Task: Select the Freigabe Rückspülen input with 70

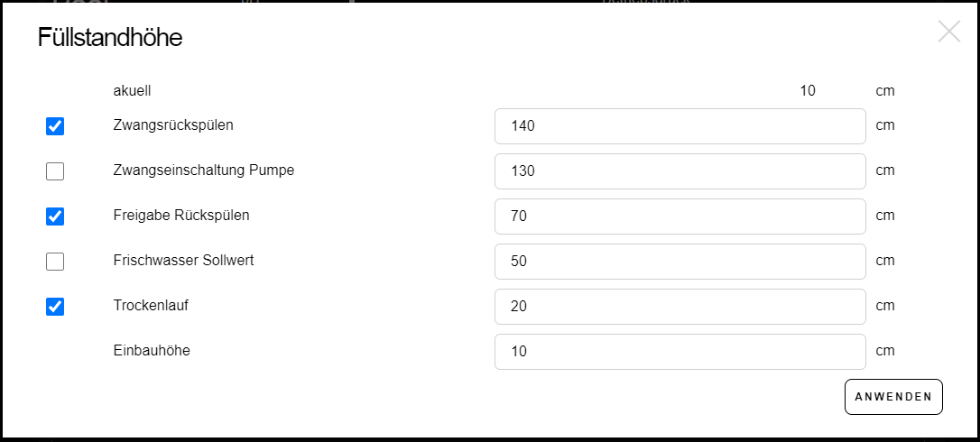Action: 680,216
